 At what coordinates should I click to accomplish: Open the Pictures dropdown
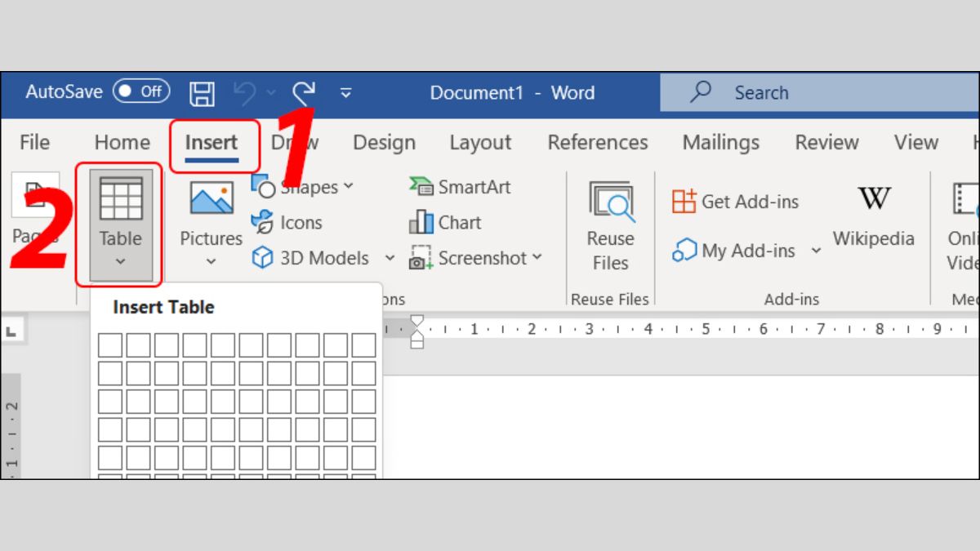211,261
